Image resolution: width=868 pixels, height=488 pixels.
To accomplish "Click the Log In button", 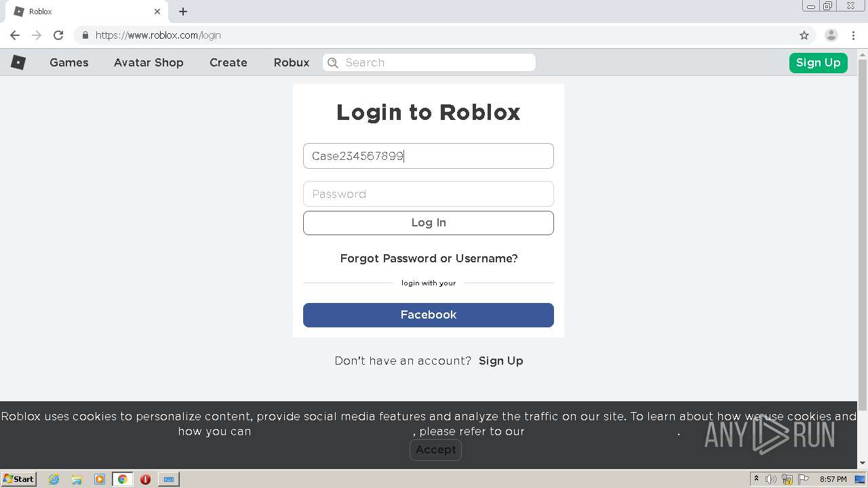I will (x=429, y=223).
